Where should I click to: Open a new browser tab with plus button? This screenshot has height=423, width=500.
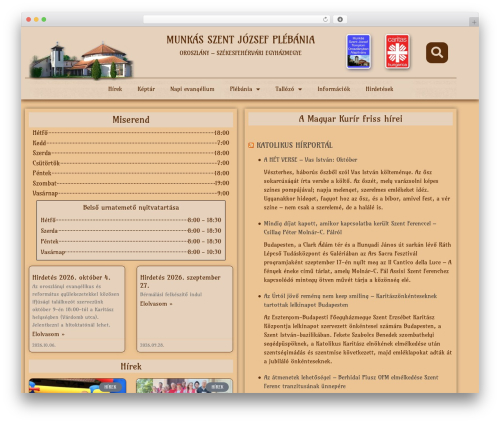click(x=474, y=22)
